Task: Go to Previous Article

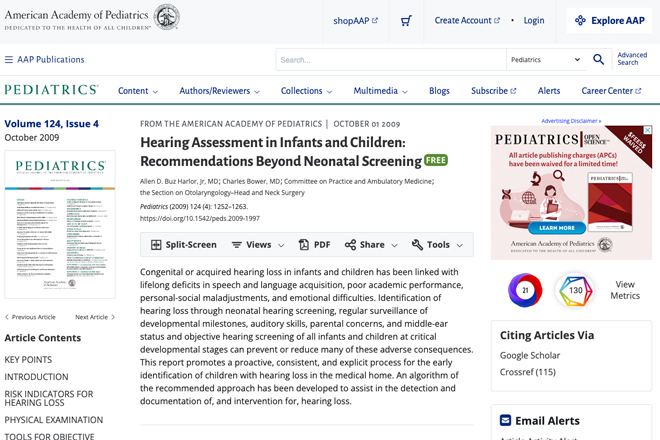Action: point(30,317)
